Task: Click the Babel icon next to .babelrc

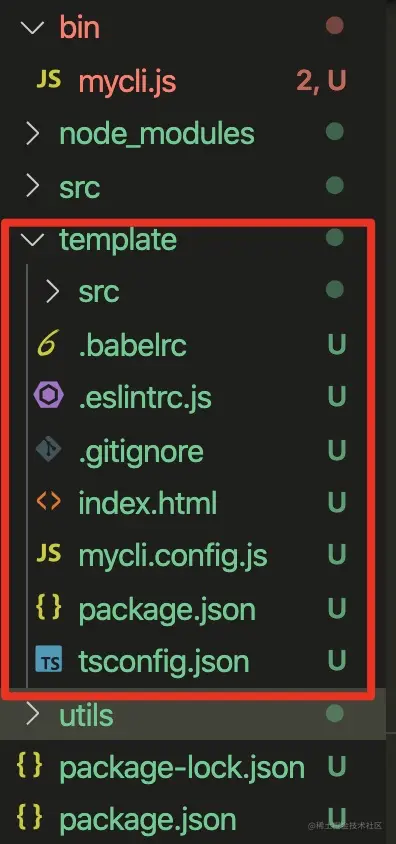Action: pos(47,344)
